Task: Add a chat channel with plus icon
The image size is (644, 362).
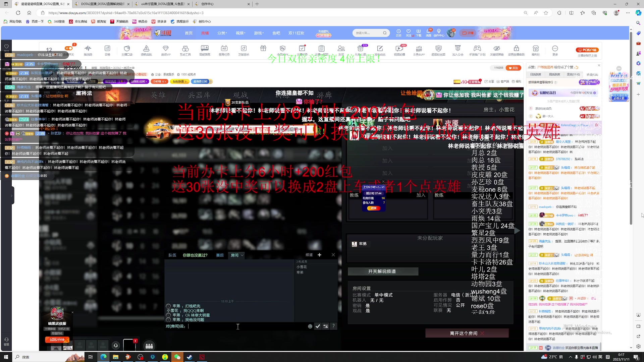Action: coord(319,255)
